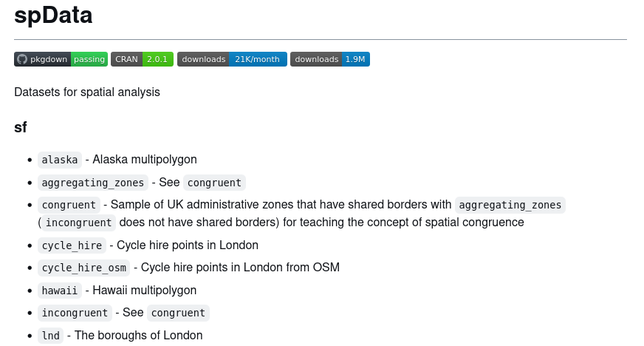Click the GitHub logo in pkgdown badge
This screenshot has height=346, width=644.
click(x=22, y=59)
